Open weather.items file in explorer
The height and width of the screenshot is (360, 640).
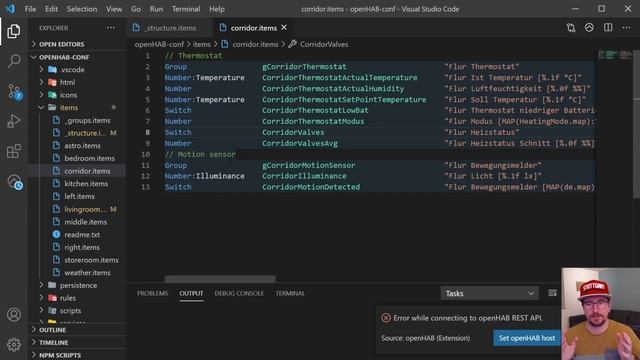[x=78, y=272]
